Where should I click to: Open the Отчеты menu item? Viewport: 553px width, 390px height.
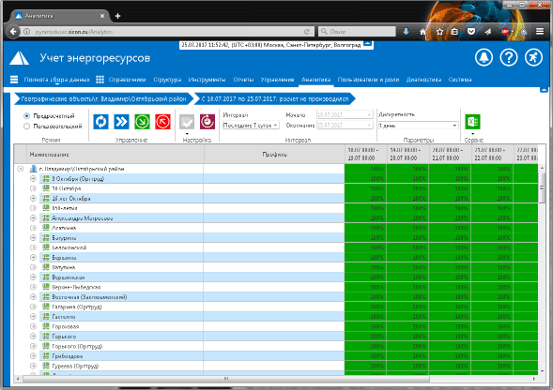pyautogui.click(x=243, y=80)
